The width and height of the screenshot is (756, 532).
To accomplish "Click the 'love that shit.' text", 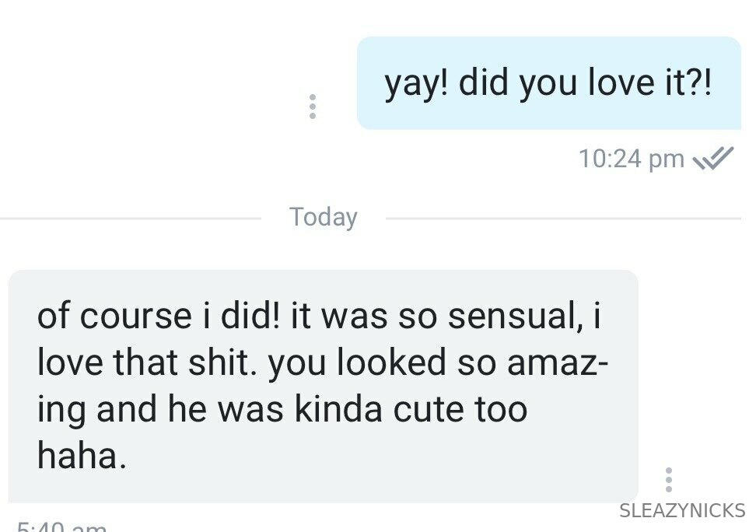I will (x=149, y=362).
